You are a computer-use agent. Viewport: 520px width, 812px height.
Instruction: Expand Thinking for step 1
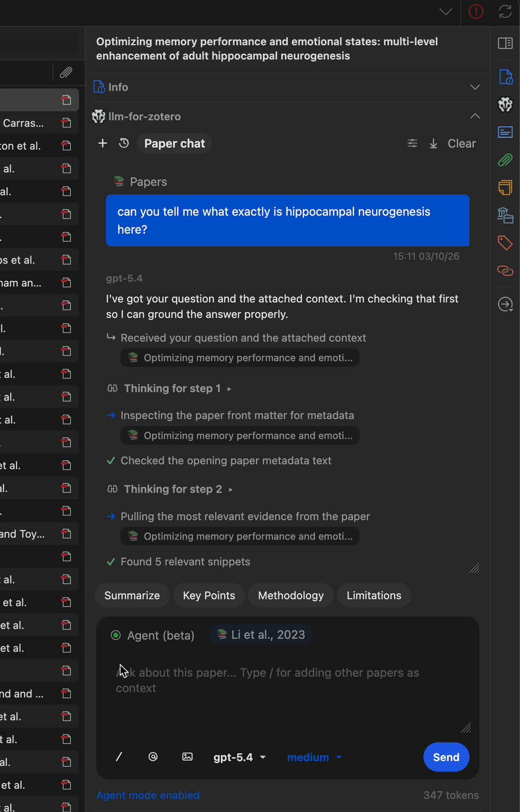(172, 389)
